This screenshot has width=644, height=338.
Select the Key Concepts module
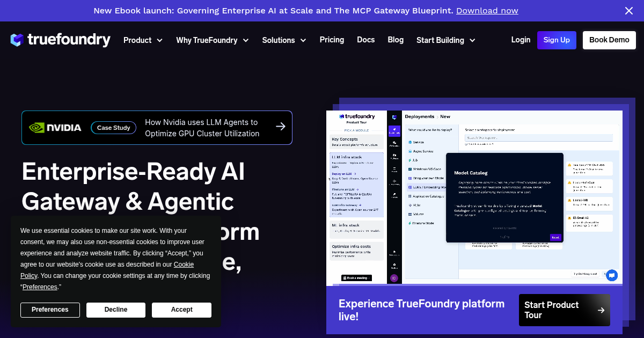click(x=356, y=142)
